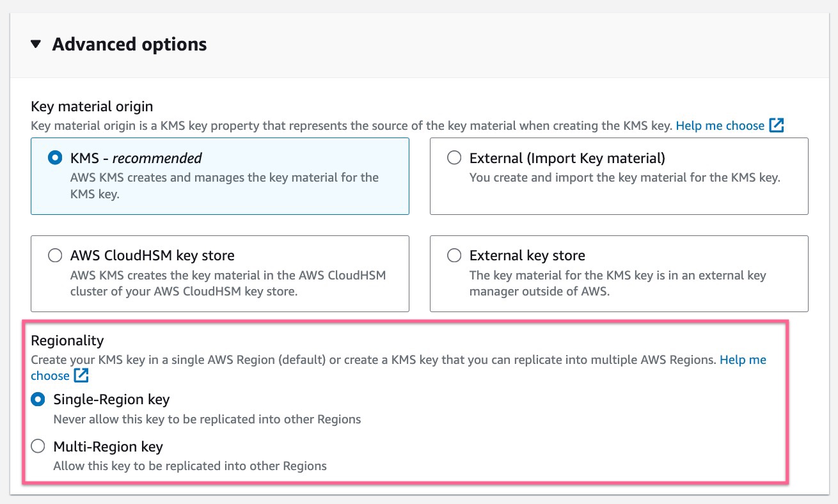This screenshot has width=838, height=504.
Task: Click the description starting "Allow this key to be replicated"
Action: 190,466
